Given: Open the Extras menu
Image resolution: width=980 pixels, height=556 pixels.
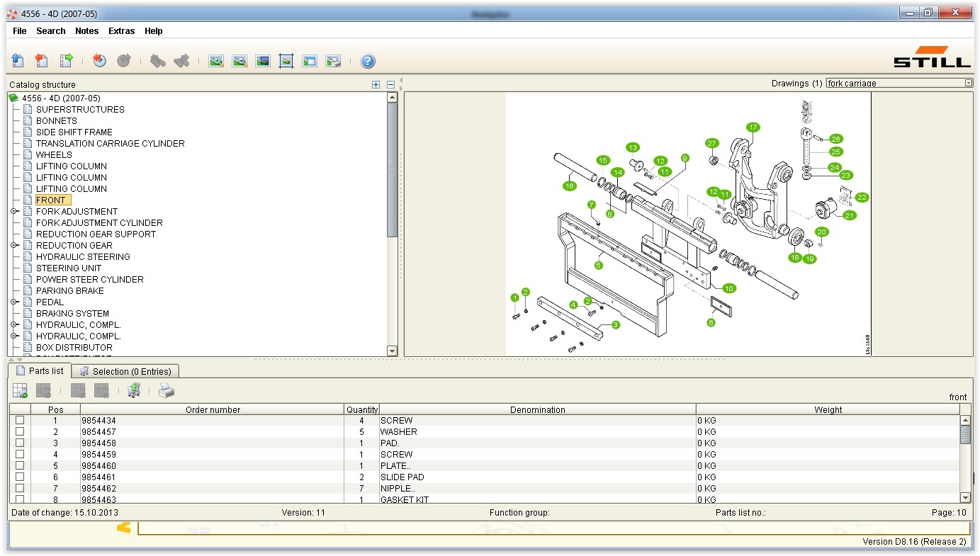Looking at the screenshot, I should click(121, 31).
